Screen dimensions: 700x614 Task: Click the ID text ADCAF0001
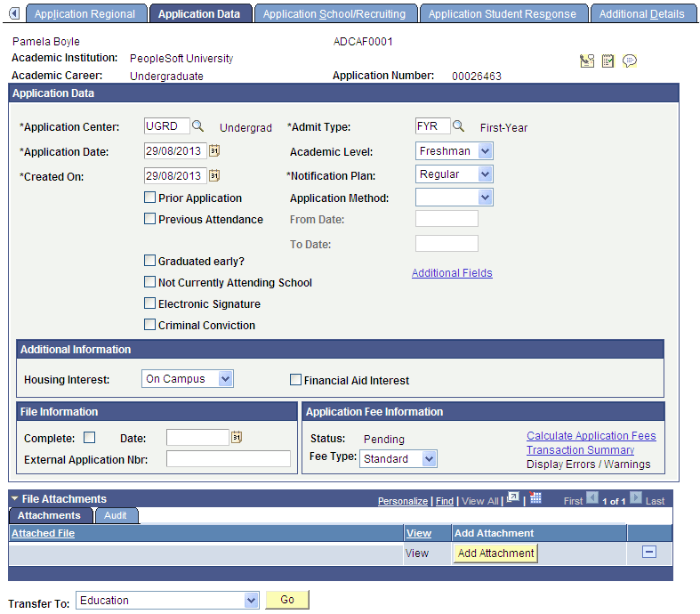coord(363,42)
